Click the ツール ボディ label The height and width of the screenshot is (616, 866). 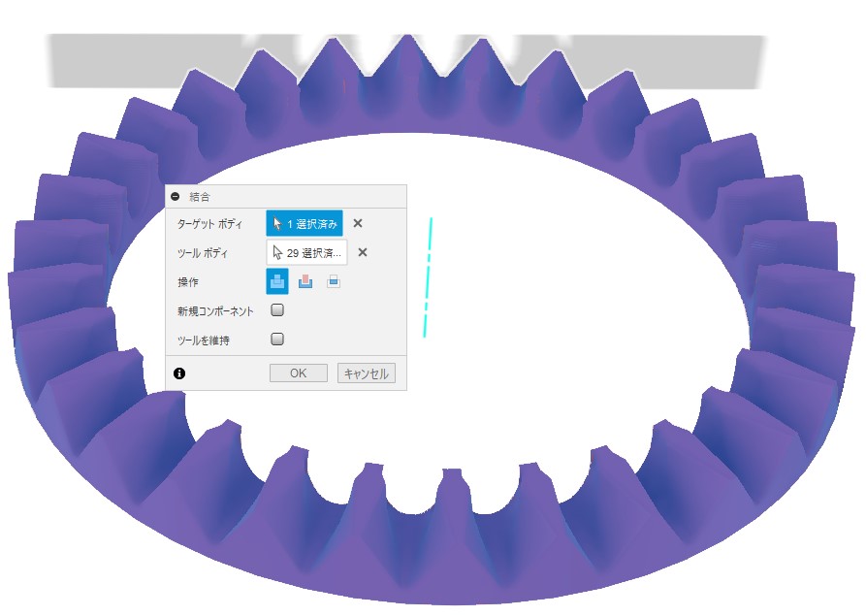(202, 253)
